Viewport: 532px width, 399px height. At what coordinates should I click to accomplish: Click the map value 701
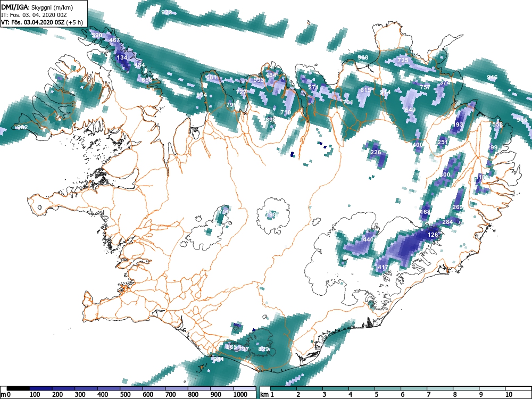tap(348, 102)
